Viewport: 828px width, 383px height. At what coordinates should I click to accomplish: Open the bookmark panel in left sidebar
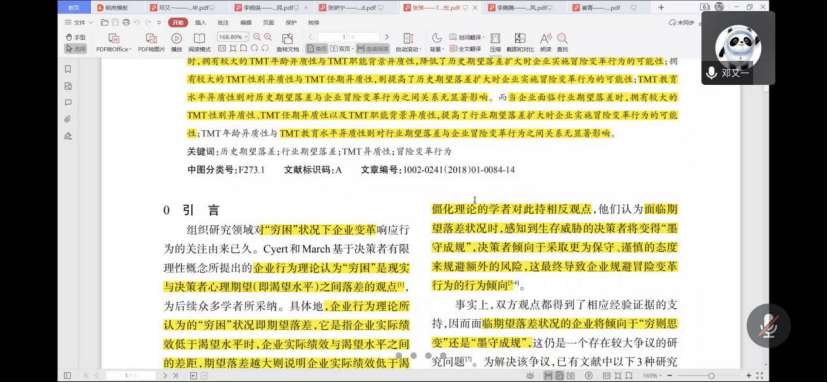[68, 69]
